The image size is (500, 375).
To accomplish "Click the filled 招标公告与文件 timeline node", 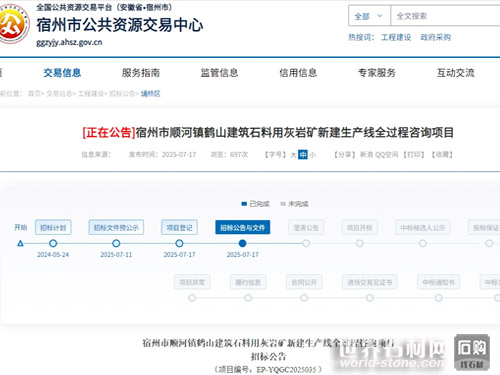I will (x=243, y=244).
